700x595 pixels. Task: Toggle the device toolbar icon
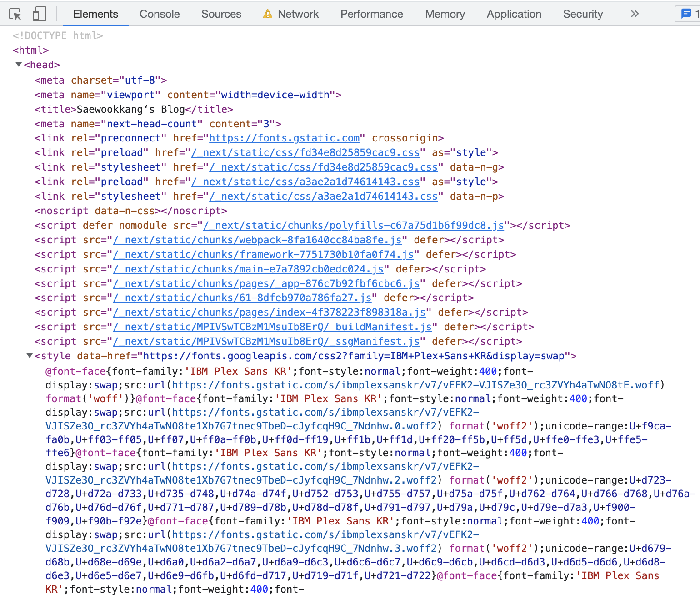click(40, 14)
